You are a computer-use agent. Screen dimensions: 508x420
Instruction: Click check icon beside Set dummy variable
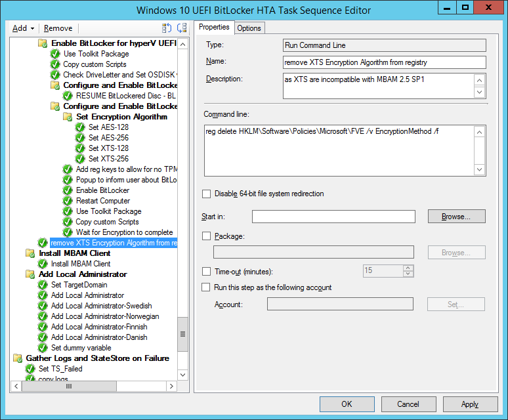point(43,348)
